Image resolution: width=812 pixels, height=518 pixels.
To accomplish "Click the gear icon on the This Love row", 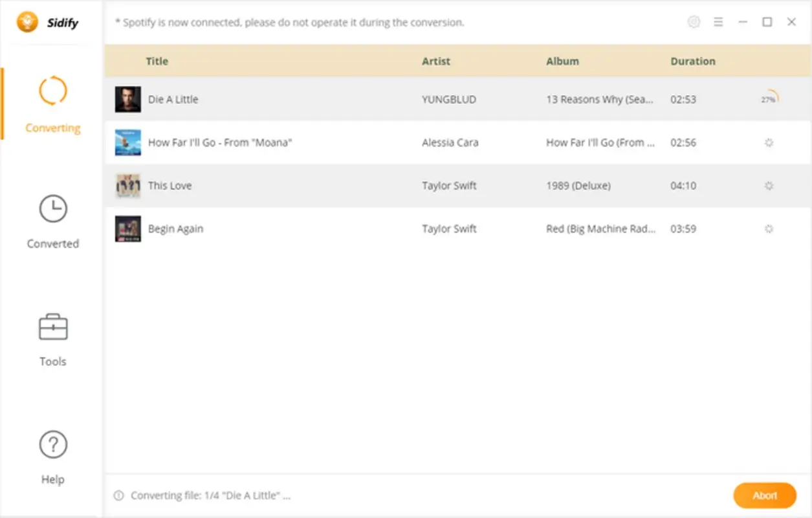I will pyautogui.click(x=768, y=185).
